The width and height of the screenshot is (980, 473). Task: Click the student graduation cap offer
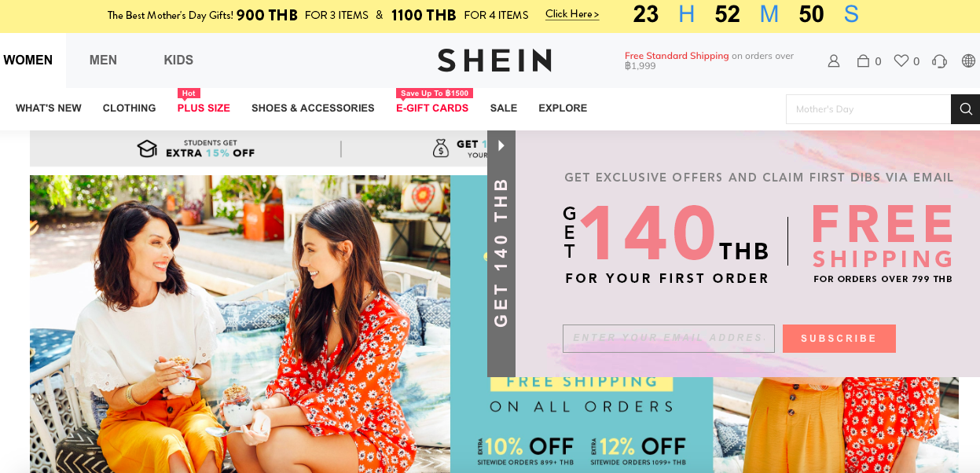point(147,148)
